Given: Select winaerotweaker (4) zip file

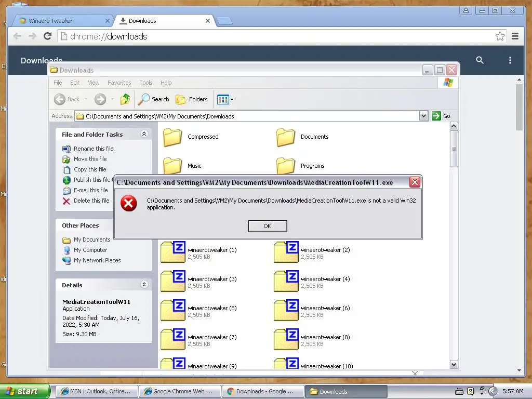Looking at the screenshot, I should (312, 282).
